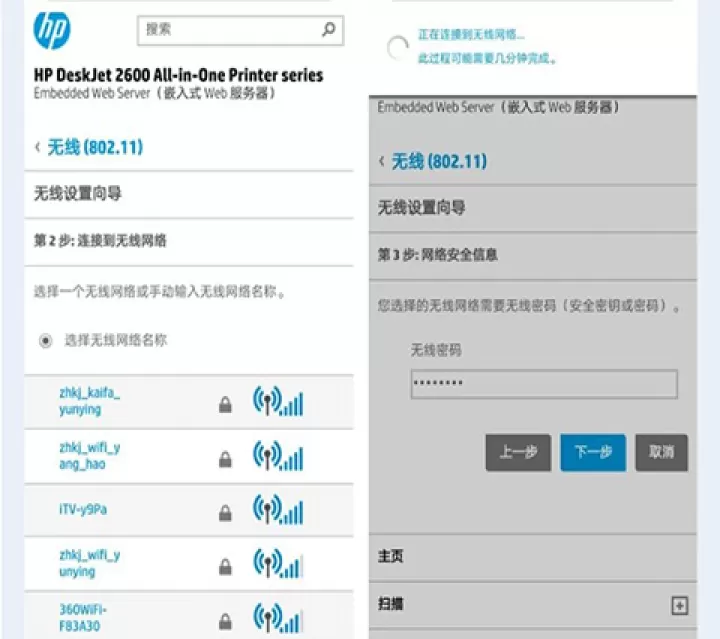The width and height of the screenshot is (720, 639).
Task: Open left panel 无线 (802.11) link
Action: (95, 147)
